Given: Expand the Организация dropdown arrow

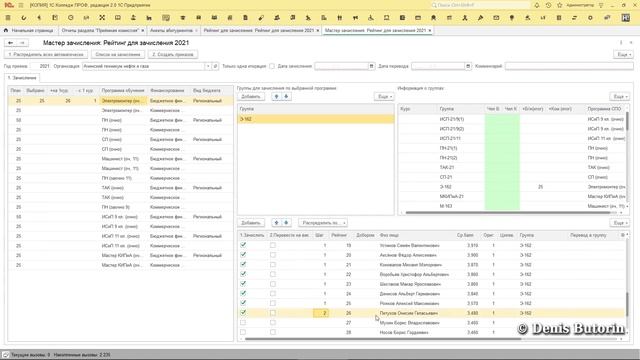Looking at the screenshot, I should click(208, 66).
